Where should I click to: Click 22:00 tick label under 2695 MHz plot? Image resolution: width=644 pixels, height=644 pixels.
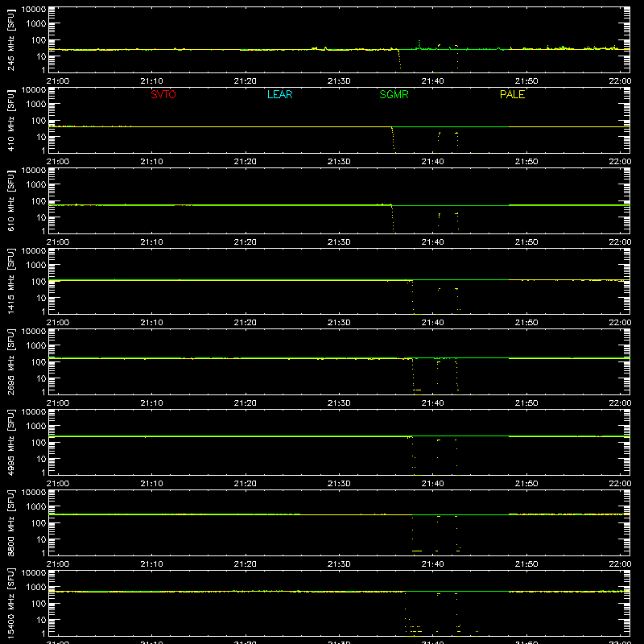[x=620, y=403]
